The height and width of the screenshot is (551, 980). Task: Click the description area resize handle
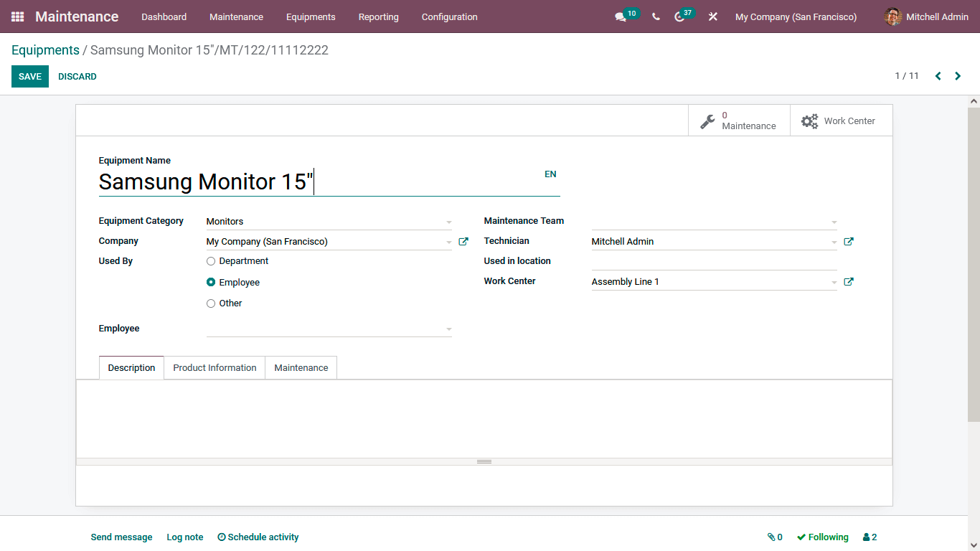coord(484,461)
